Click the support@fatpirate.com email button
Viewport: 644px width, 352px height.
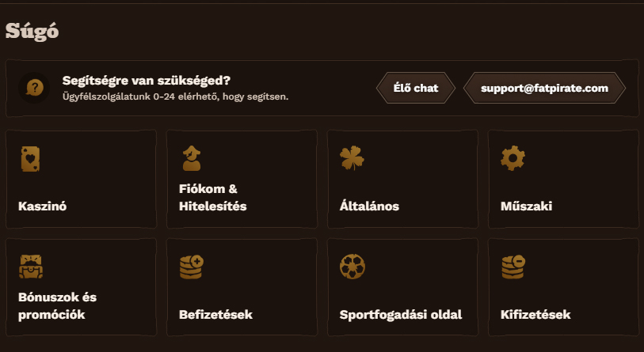(544, 88)
